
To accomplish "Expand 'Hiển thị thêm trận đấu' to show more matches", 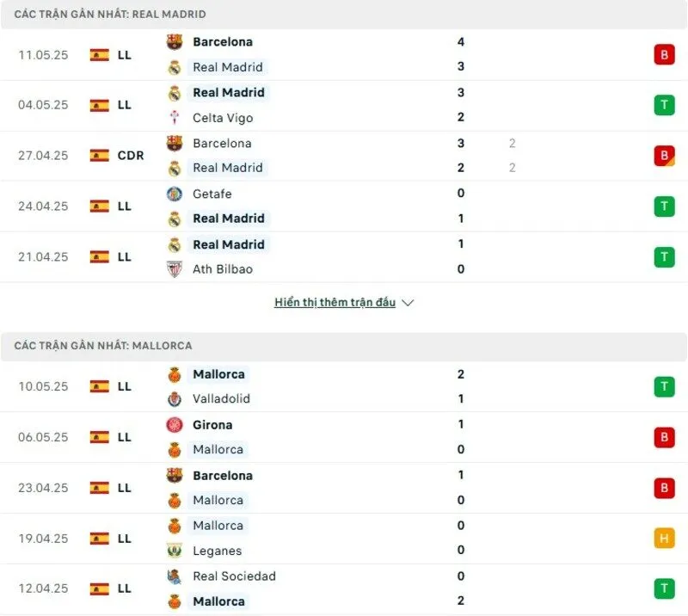I will pos(335,302).
